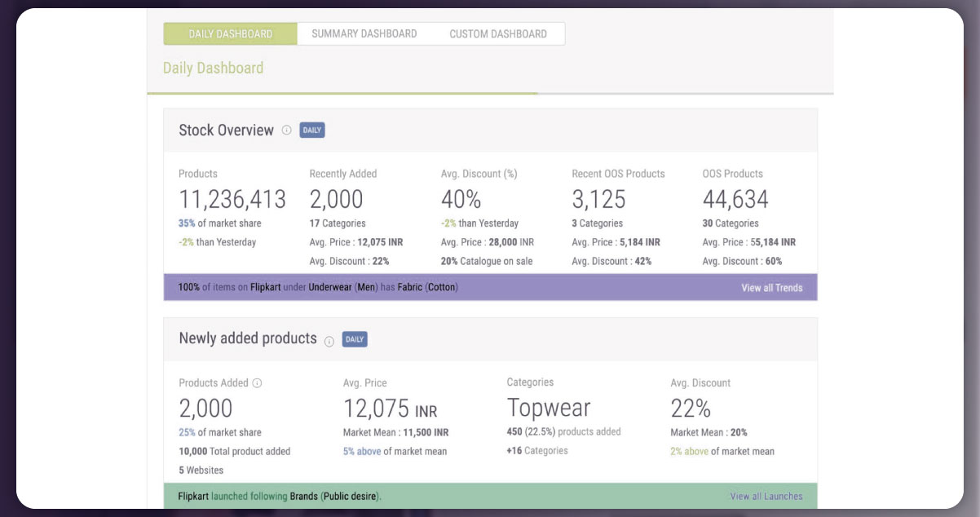Click the 5% above of market mean text
Image resolution: width=980 pixels, height=517 pixels.
tap(395, 452)
